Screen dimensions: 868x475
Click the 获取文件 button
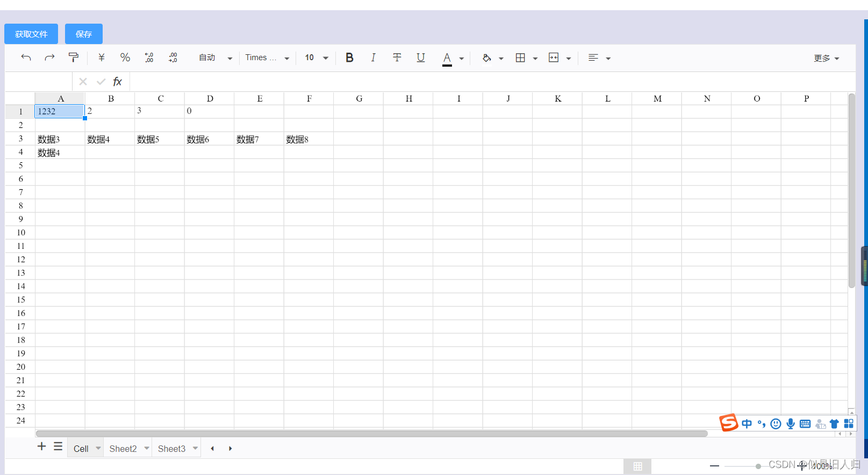[31, 34]
